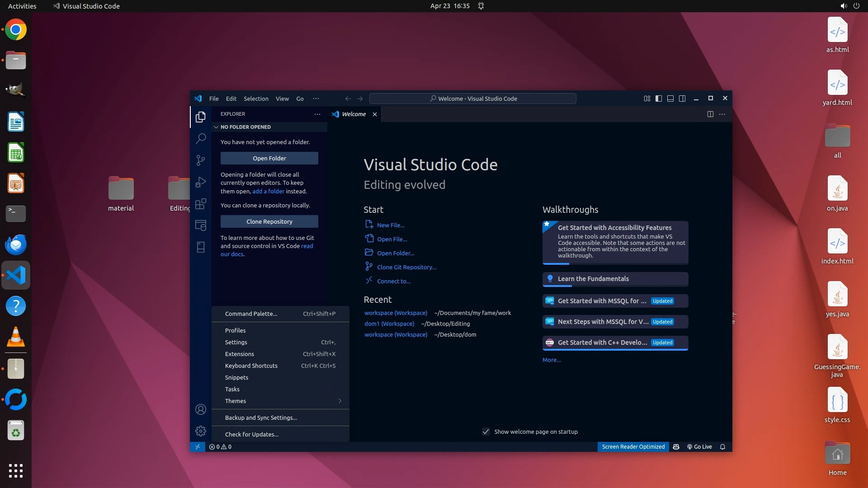Screen dimensions: 868x488
Task: Click the Split Editor Right icon
Action: coord(710,114)
